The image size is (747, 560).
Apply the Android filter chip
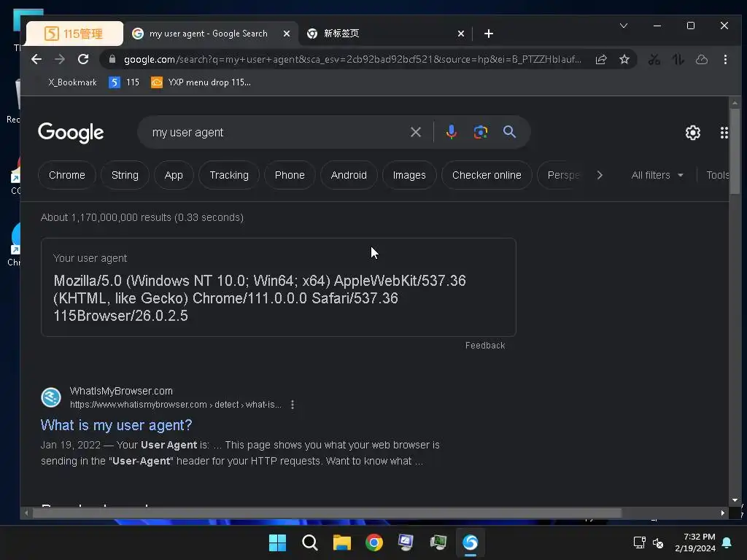(x=349, y=175)
